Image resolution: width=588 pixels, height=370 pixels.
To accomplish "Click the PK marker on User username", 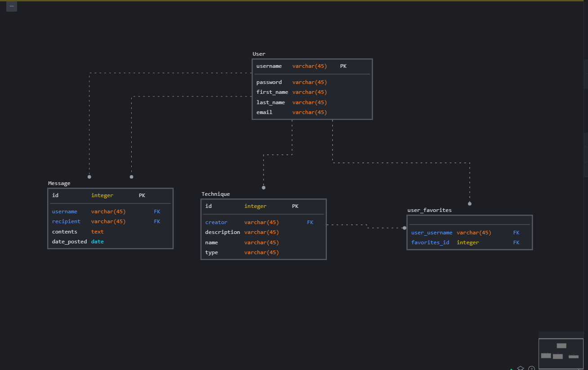I will [x=343, y=66].
